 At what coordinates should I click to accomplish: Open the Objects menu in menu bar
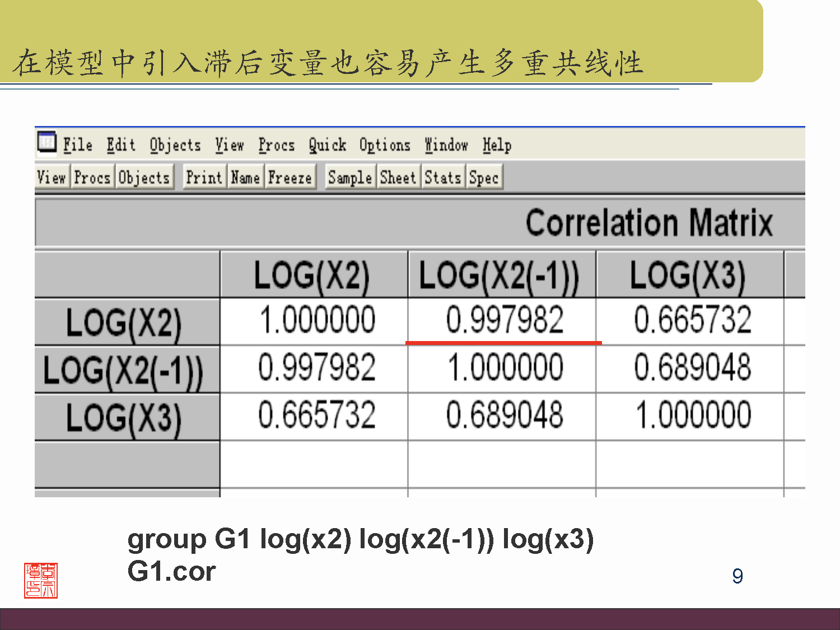click(x=175, y=145)
